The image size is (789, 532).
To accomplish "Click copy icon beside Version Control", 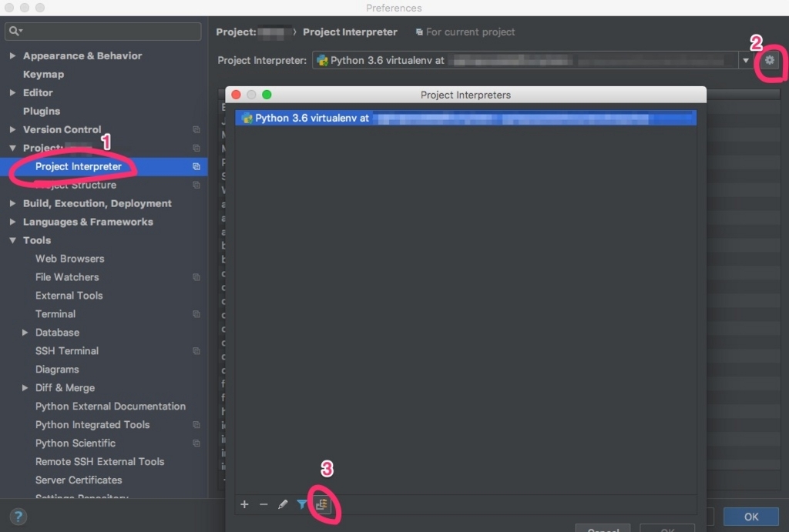I will pos(196,130).
